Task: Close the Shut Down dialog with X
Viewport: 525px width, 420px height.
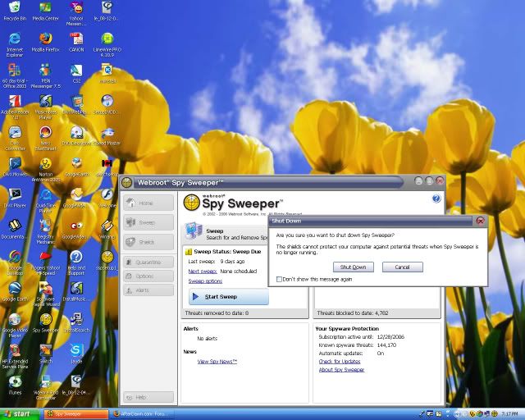Action: [x=480, y=221]
